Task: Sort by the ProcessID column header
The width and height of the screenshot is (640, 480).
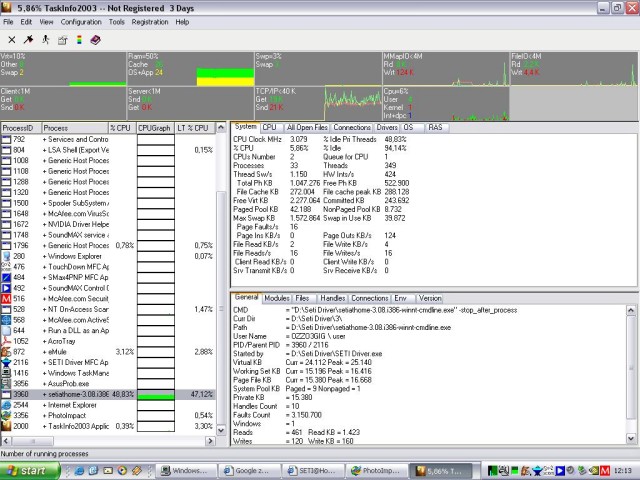Action: point(21,128)
